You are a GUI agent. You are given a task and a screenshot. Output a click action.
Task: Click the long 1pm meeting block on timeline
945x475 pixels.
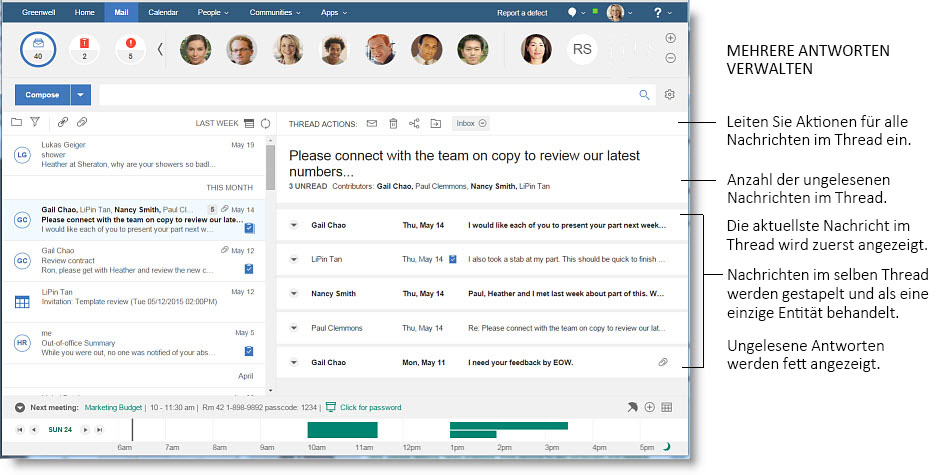pyautogui.click(x=509, y=426)
